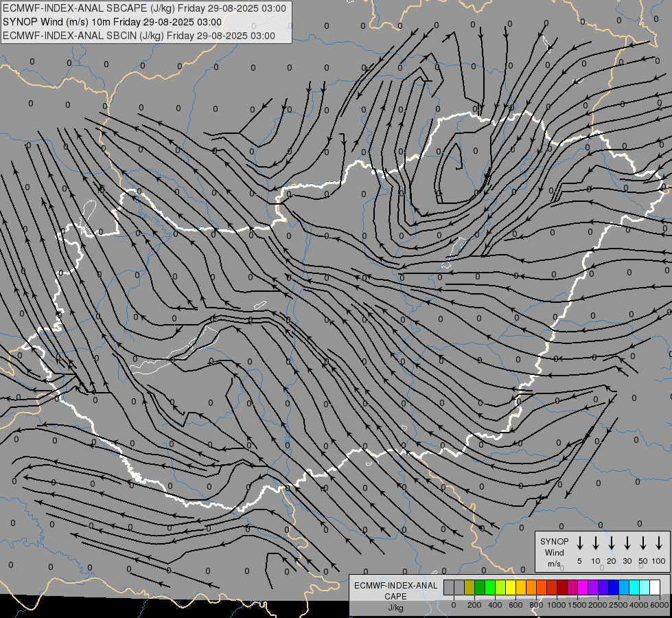672x618 pixels.
Task: Click the wind legend arrow above 30
Action: [627, 543]
